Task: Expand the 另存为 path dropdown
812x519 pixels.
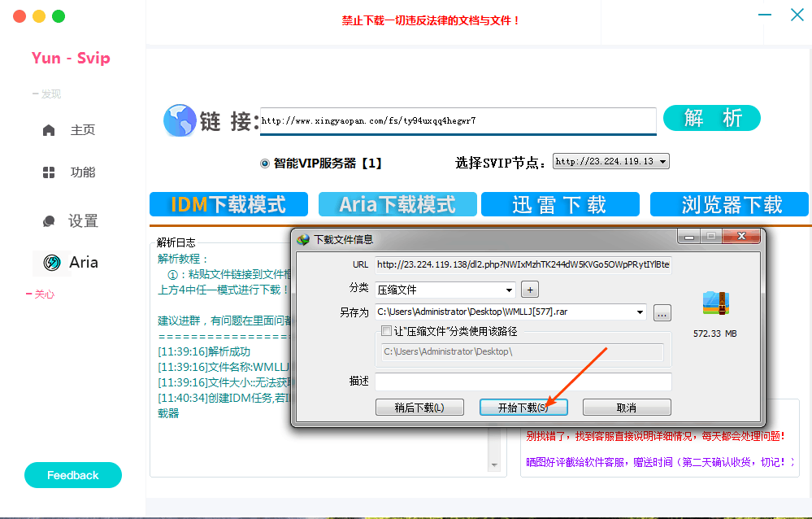Action: pos(640,312)
